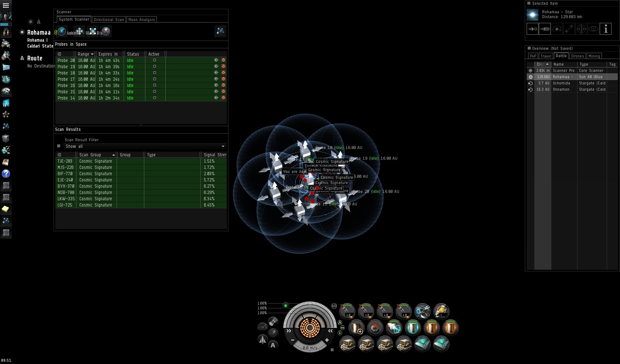Select the PvP overview tab

coord(533,56)
